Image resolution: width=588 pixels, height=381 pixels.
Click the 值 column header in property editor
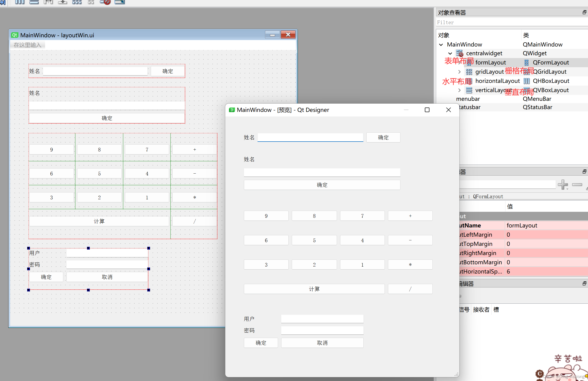[510, 206]
